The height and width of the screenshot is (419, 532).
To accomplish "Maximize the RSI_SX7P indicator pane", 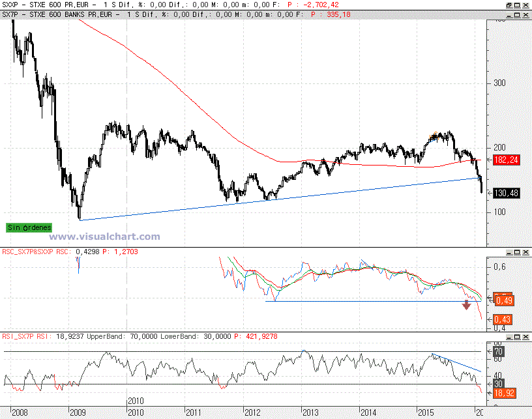I will click(x=517, y=337).
